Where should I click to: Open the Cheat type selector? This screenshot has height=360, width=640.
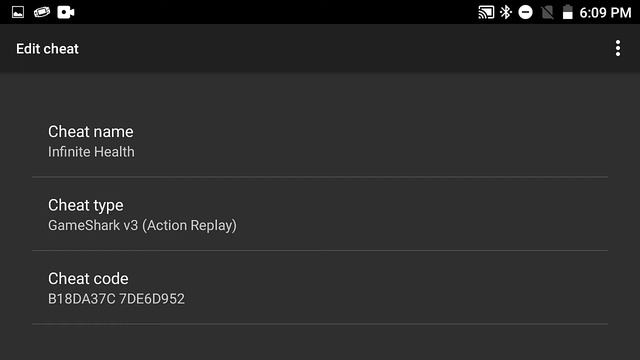[x=320, y=214]
